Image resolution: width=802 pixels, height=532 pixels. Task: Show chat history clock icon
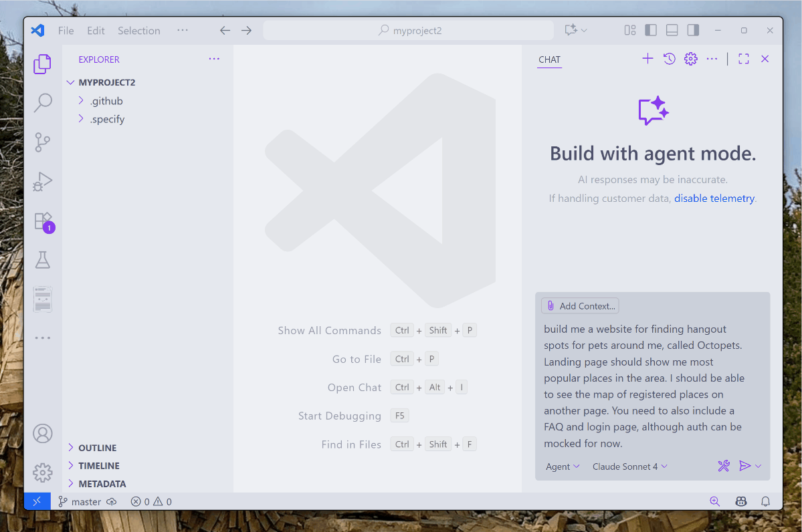coord(669,59)
